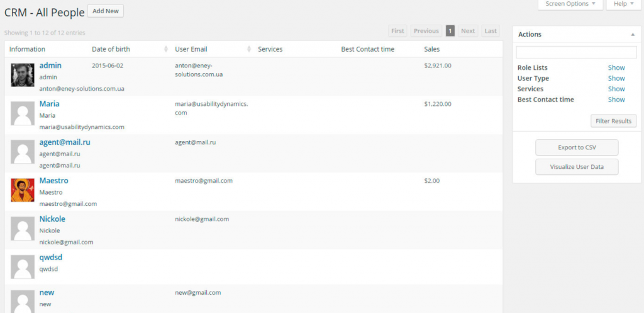644x313 pixels.
Task: Click the $2,921.00 sales value
Action: [438, 65]
